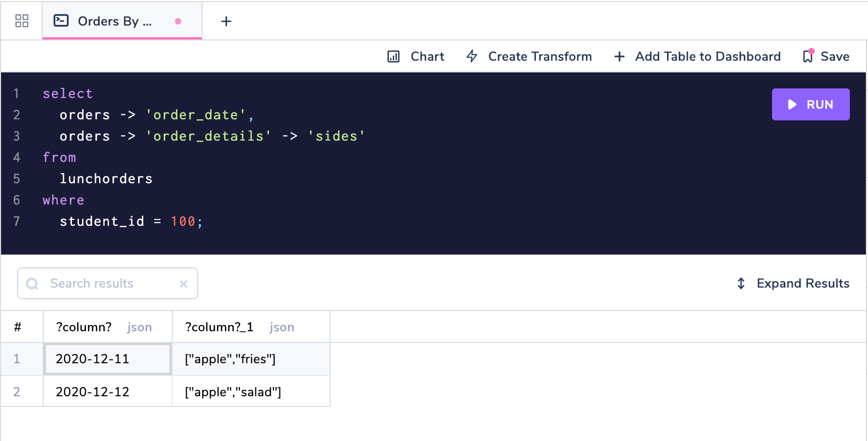This screenshot has width=868, height=441.
Task: Select result row number 2
Action: click(17, 392)
